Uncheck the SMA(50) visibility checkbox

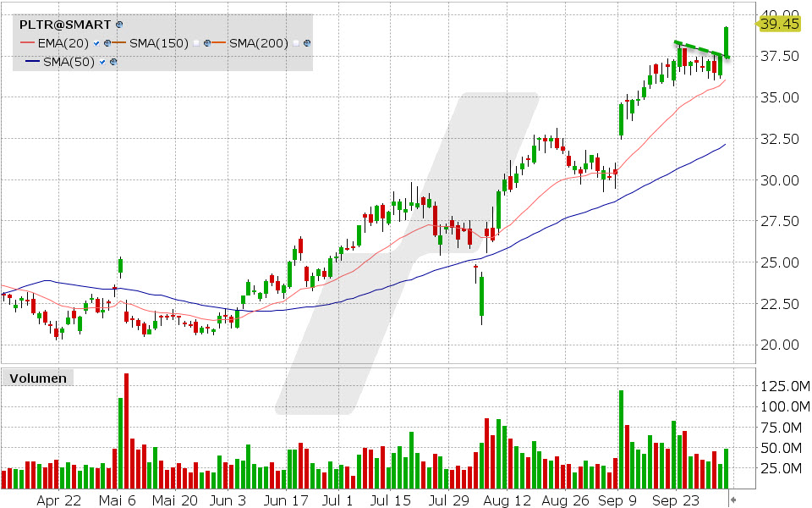point(102,62)
